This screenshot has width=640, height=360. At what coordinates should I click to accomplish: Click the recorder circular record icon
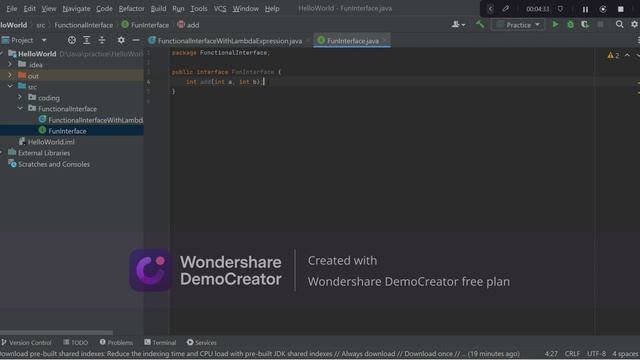(603, 9)
